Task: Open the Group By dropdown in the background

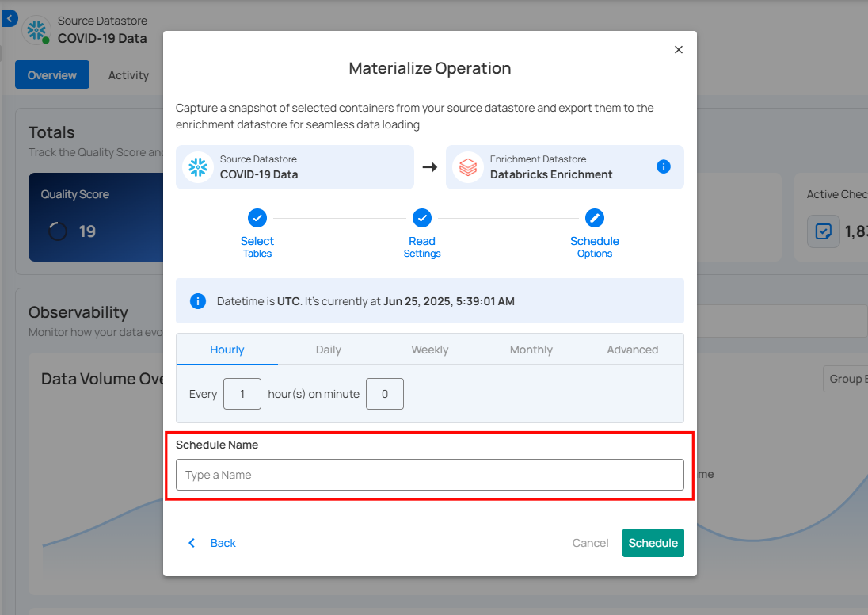Action: [x=845, y=379]
